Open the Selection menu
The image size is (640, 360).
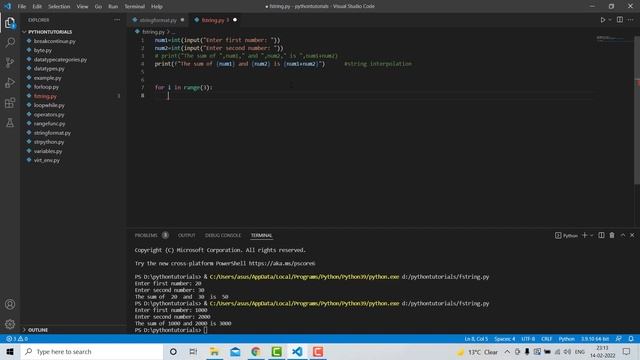click(59, 7)
